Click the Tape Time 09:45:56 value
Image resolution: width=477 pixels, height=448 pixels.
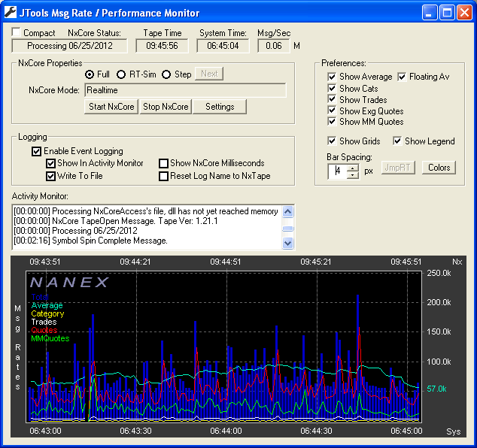pyautogui.click(x=162, y=46)
